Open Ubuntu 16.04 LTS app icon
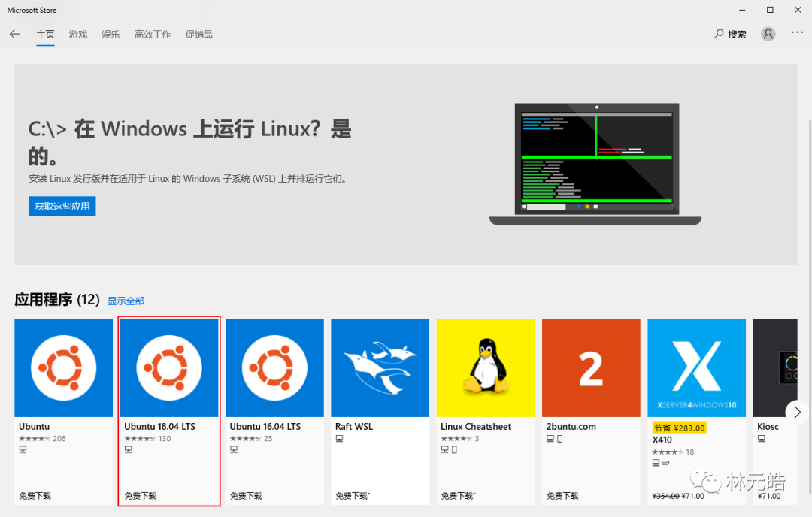The width and height of the screenshot is (812, 517). (274, 367)
